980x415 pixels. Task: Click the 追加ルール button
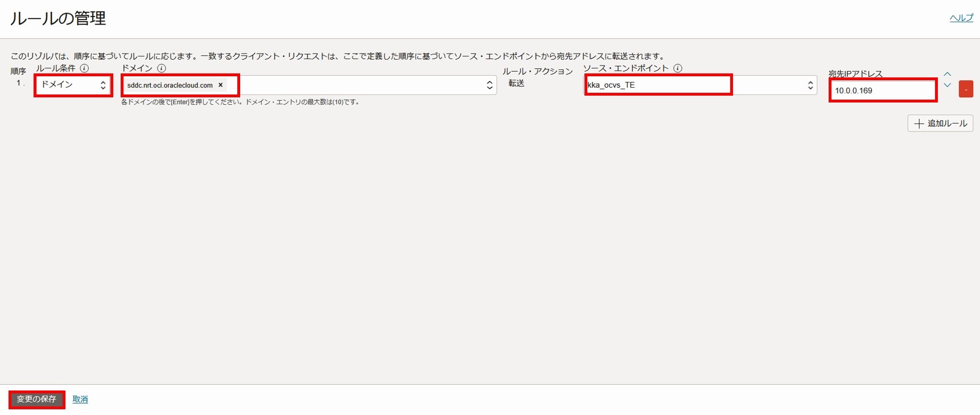coord(940,124)
